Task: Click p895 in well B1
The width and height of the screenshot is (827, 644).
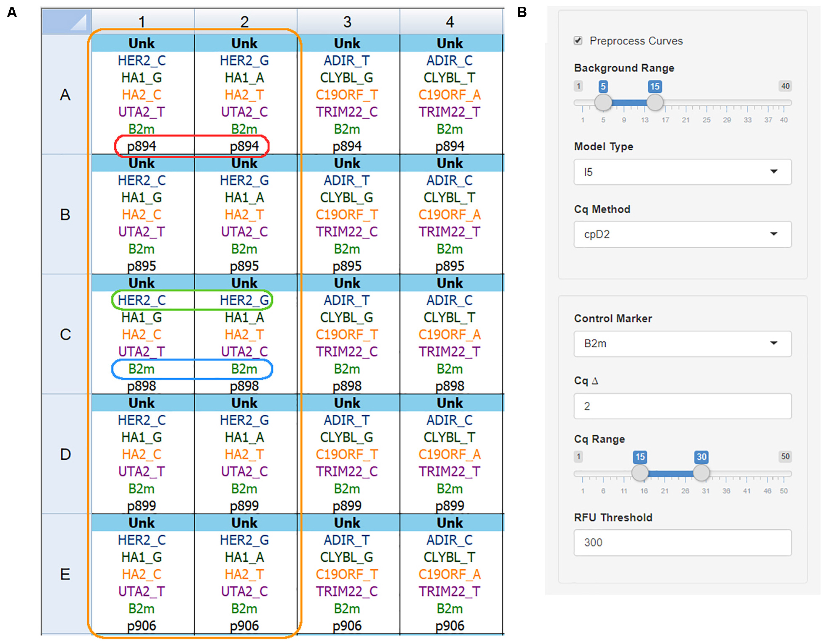Action: (142, 266)
